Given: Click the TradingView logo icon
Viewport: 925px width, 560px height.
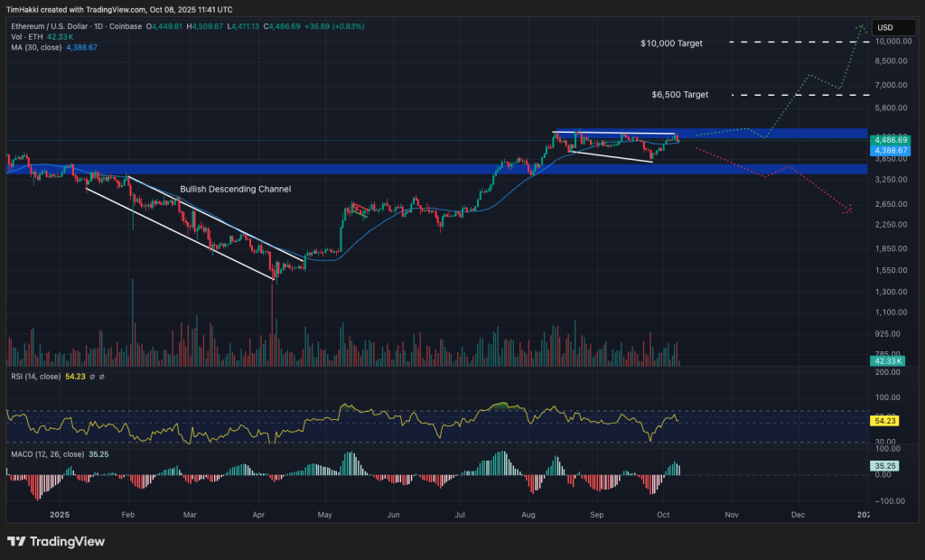Looking at the screenshot, I should 16,541.
